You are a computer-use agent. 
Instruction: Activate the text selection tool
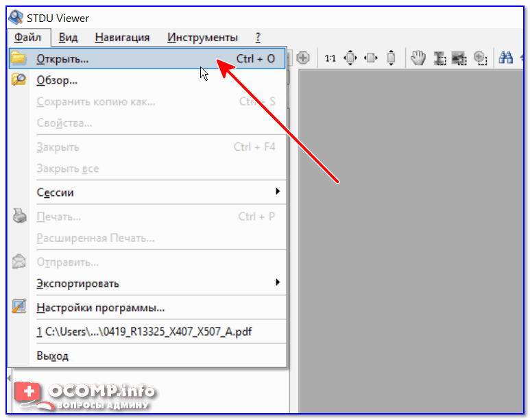tap(439, 58)
